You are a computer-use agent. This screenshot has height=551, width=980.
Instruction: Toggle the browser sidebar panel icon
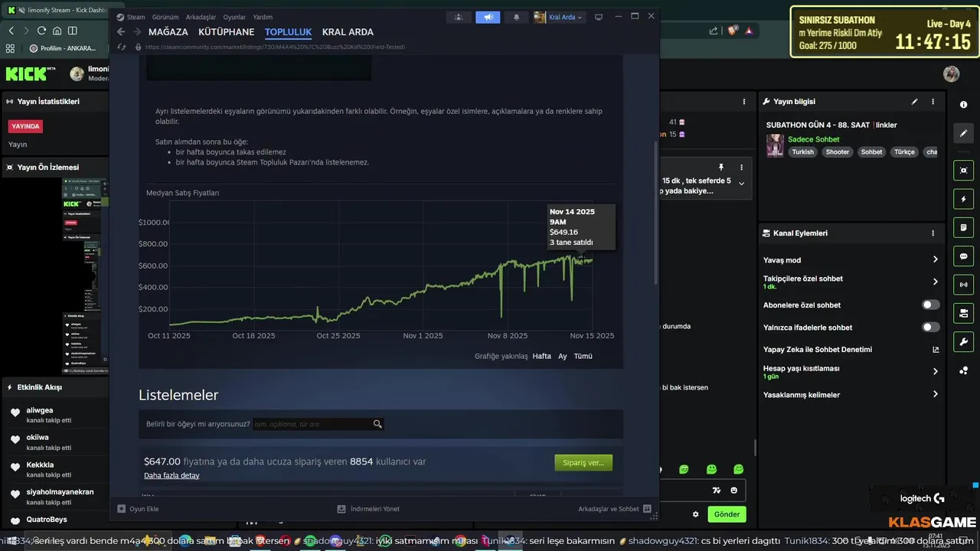[73, 31]
